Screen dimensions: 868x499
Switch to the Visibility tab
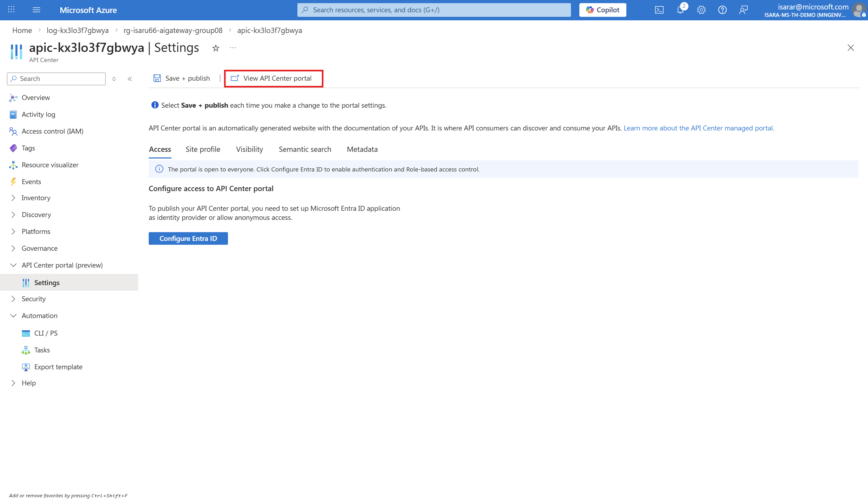click(x=249, y=149)
